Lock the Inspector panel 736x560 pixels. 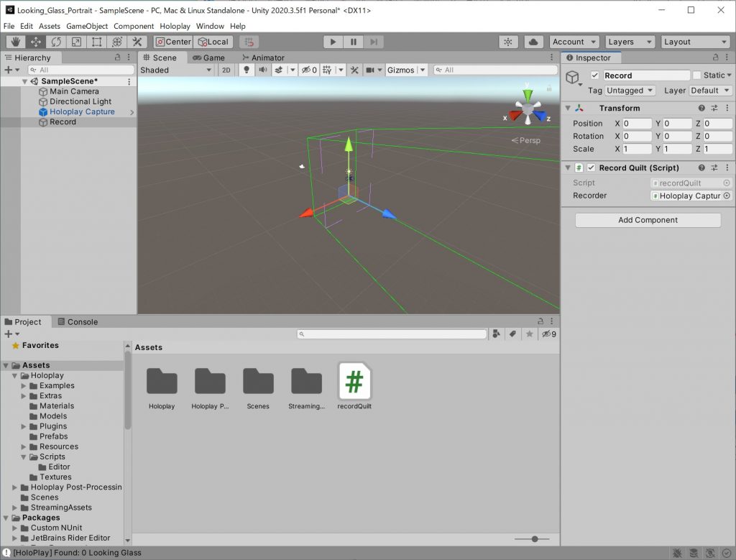[x=715, y=58]
